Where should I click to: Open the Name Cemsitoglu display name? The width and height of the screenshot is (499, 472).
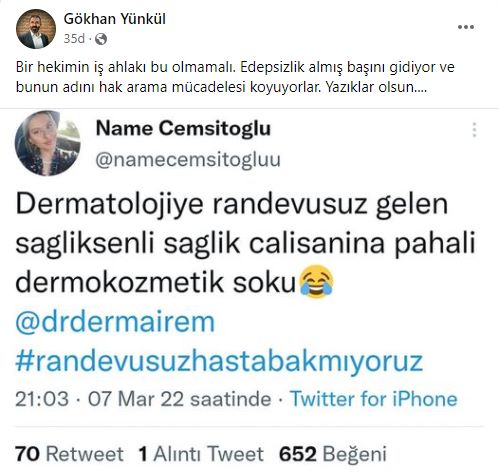(x=183, y=128)
